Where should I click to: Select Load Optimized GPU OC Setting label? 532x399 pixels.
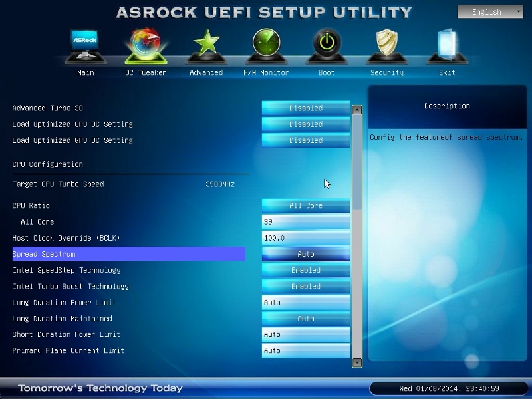click(x=72, y=140)
